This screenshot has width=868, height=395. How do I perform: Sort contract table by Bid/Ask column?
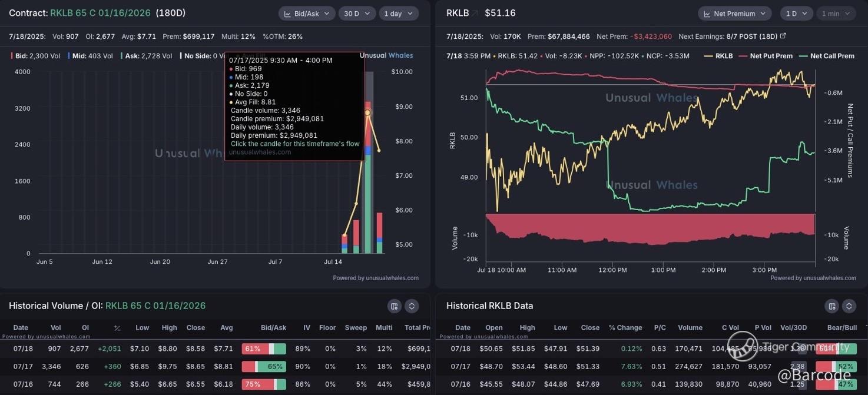tap(273, 328)
